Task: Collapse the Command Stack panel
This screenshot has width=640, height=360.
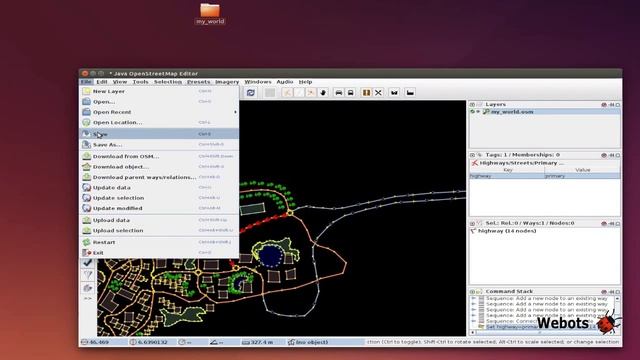Action: pyautogui.click(x=472, y=291)
